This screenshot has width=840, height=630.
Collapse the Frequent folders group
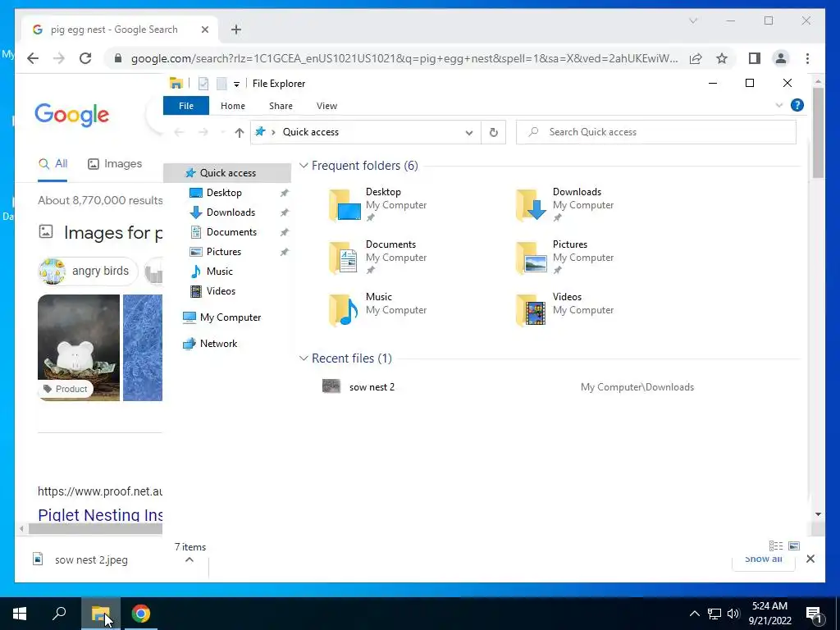304,166
